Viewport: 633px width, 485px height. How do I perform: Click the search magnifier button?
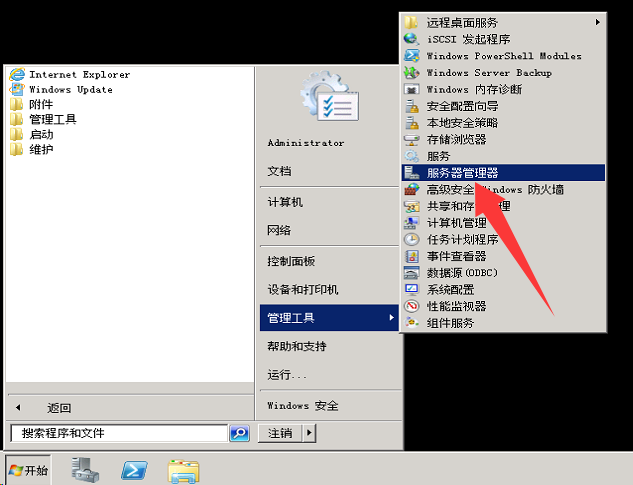click(239, 433)
